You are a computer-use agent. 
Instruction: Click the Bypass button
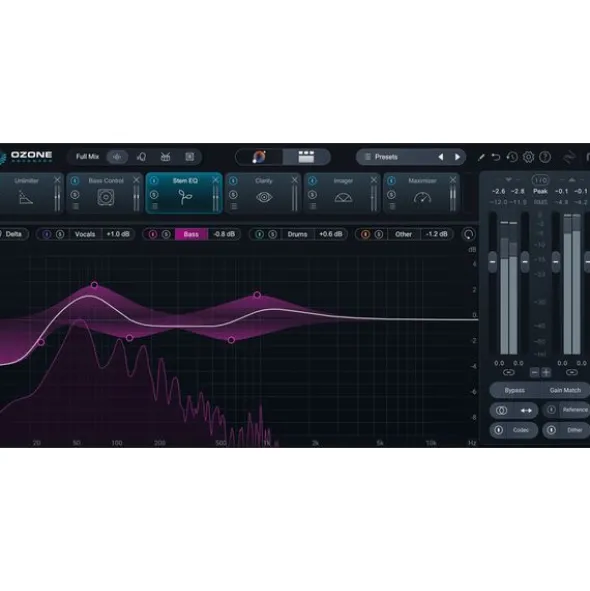click(x=515, y=390)
